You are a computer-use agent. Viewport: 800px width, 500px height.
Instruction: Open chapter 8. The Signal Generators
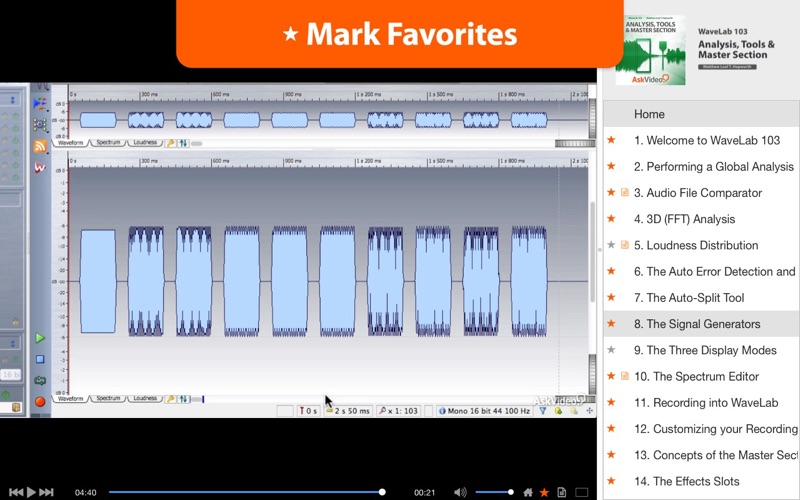point(701,324)
